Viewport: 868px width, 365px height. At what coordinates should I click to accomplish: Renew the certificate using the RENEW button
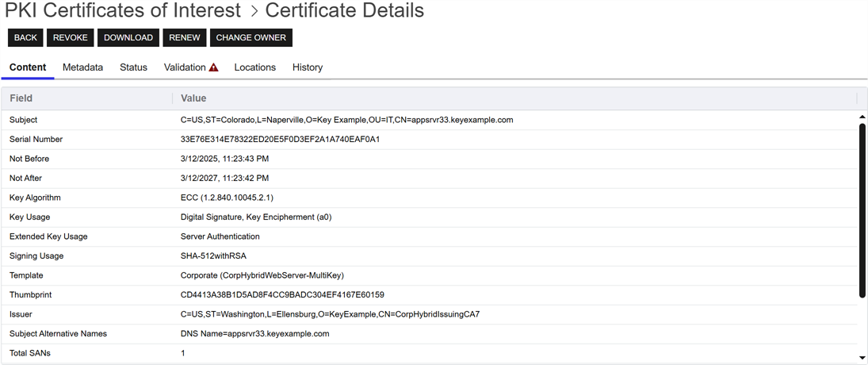tap(185, 37)
